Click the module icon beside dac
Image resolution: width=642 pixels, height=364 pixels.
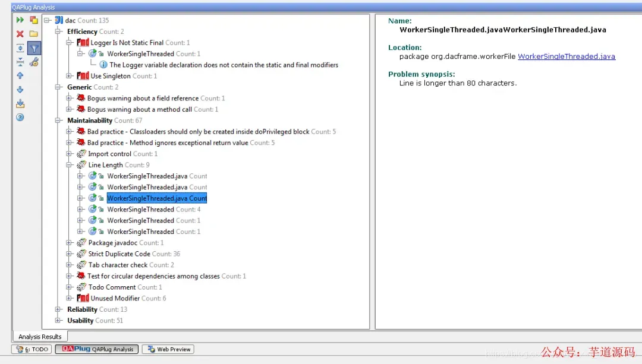(x=59, y=20)
